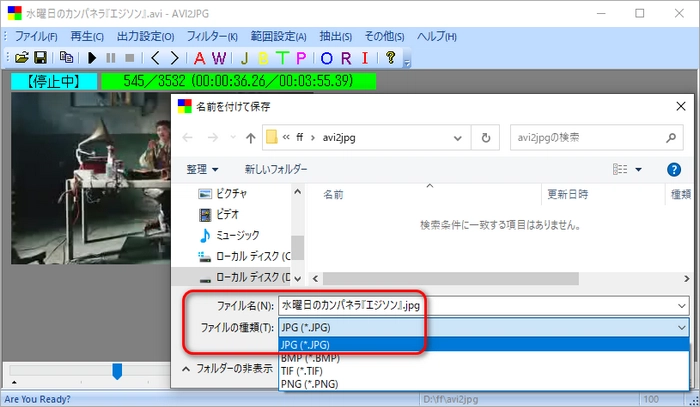The width and height of the screenshot is (700, 407).
Task: Open the toolbar overflow options arrow
Action: tap(407, 62)
